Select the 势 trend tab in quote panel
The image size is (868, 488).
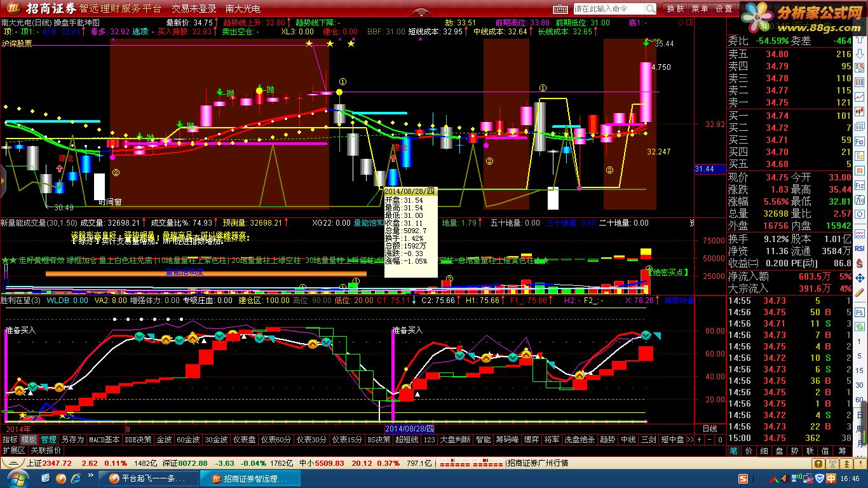[x=794, y=451]
